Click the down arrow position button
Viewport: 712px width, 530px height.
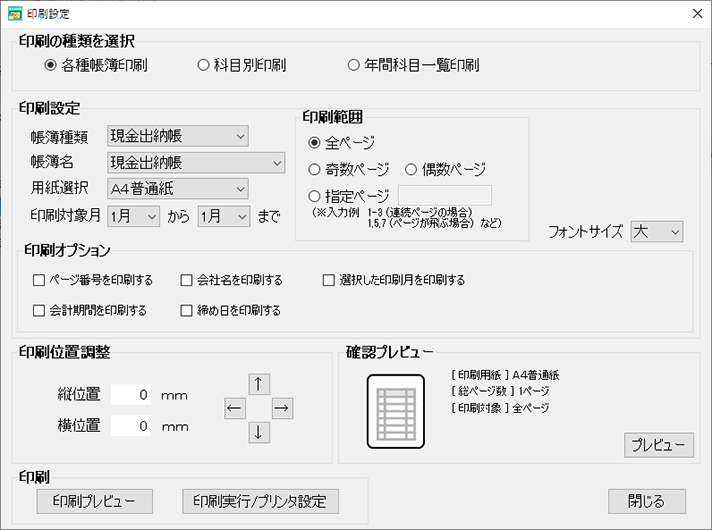pos(259,432)
